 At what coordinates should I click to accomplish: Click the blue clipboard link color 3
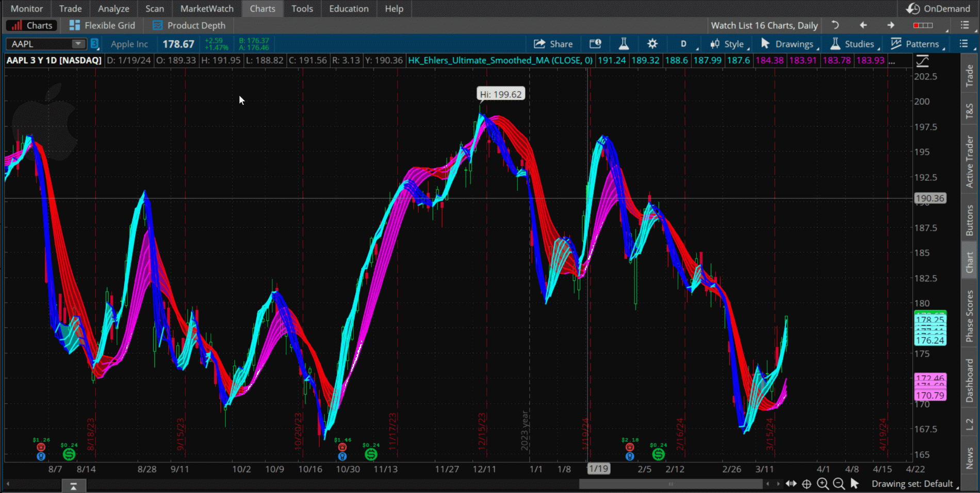pos(94,44)
